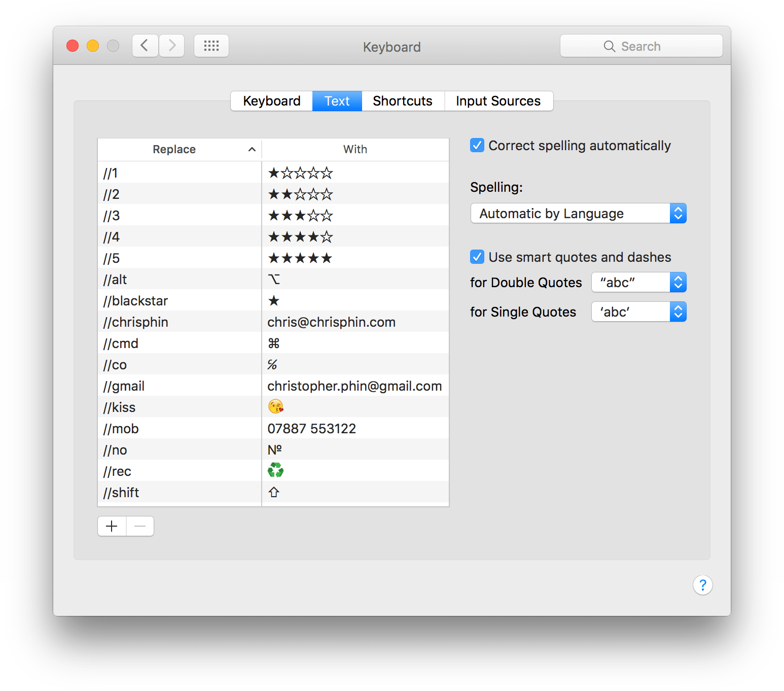Open Help via the question mark icon
This screenshot has height=691, width=784.
[702, 585]
